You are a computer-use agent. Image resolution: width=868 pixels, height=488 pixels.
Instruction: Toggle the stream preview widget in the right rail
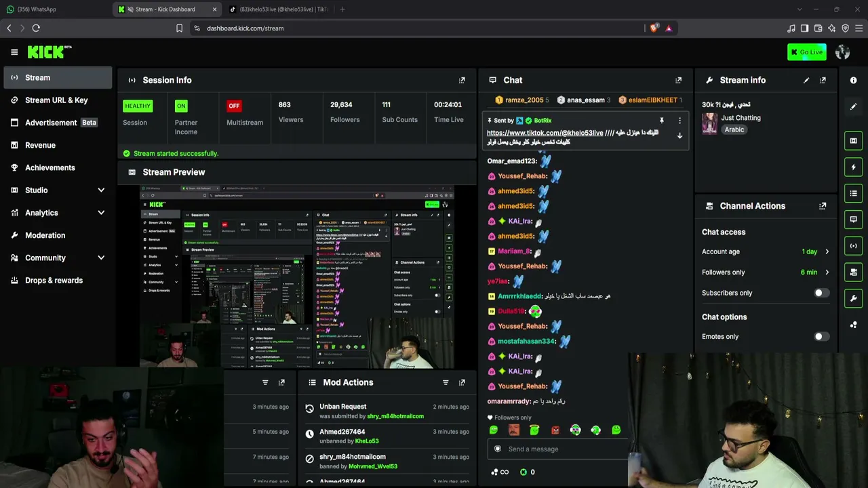[x=854, y=141]
